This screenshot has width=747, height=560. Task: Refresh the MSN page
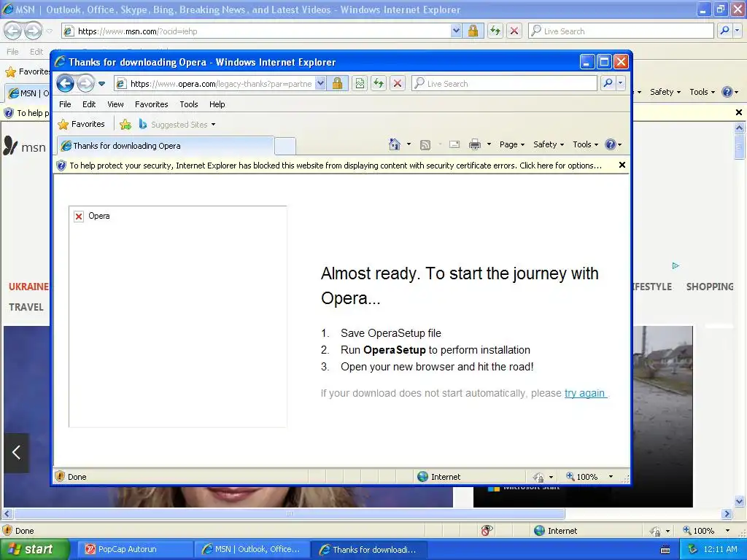coord(495,31)
